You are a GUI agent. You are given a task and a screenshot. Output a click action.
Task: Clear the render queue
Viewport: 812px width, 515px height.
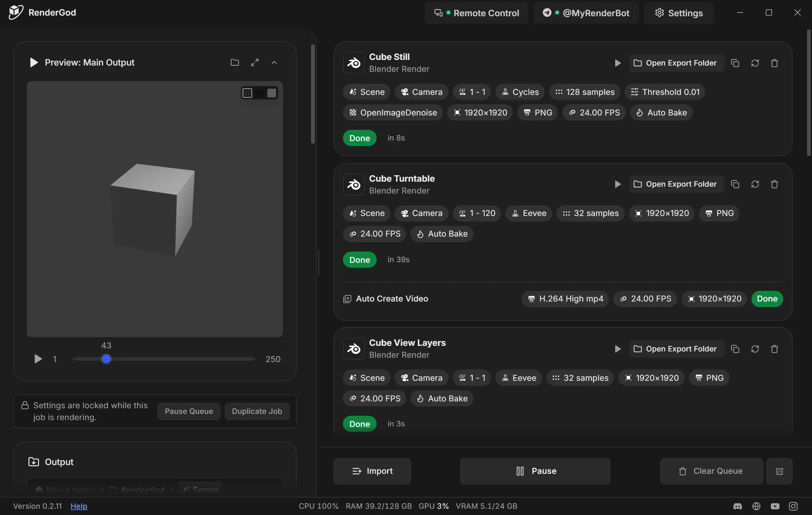pyautogui.click(x=711, y=471)
